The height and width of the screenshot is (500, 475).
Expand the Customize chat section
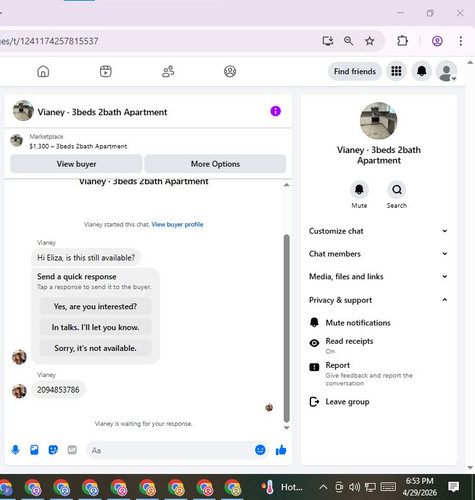coord(378,231)
